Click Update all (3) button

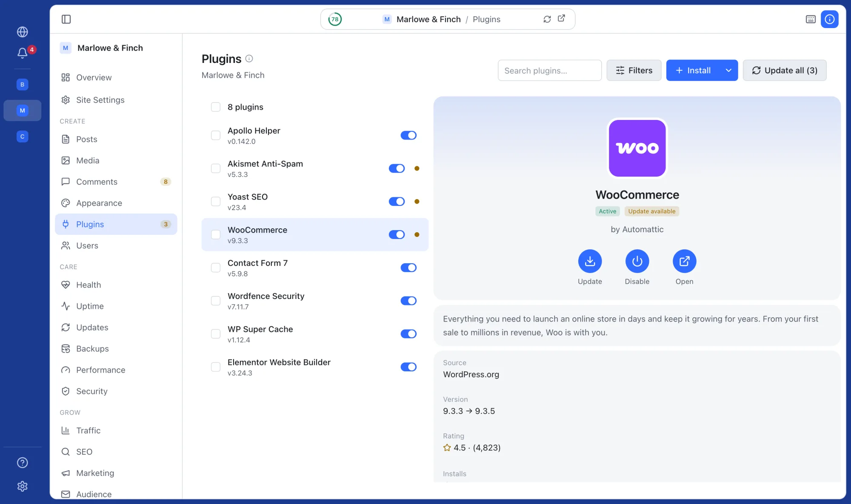click(784, 70)
